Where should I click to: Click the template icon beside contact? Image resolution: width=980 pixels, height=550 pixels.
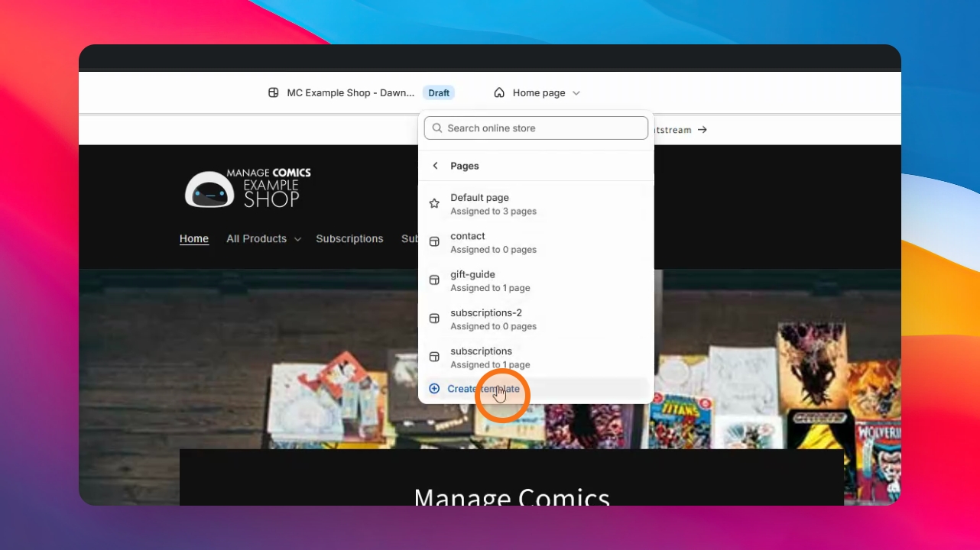click(x=434, y=242)
